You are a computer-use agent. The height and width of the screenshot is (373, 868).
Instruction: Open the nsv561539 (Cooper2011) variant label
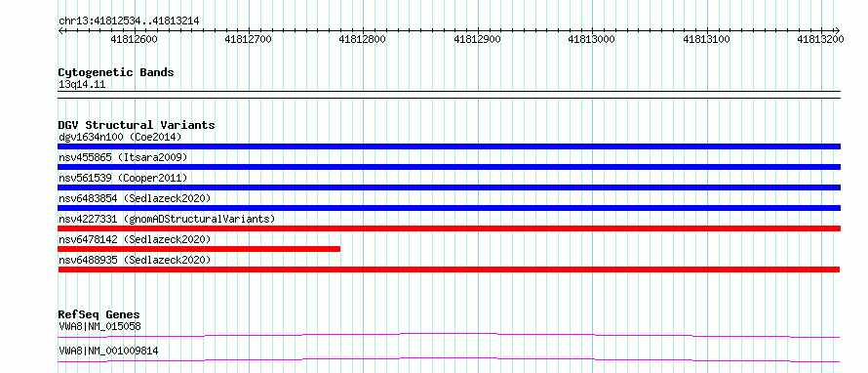(122, 178)
